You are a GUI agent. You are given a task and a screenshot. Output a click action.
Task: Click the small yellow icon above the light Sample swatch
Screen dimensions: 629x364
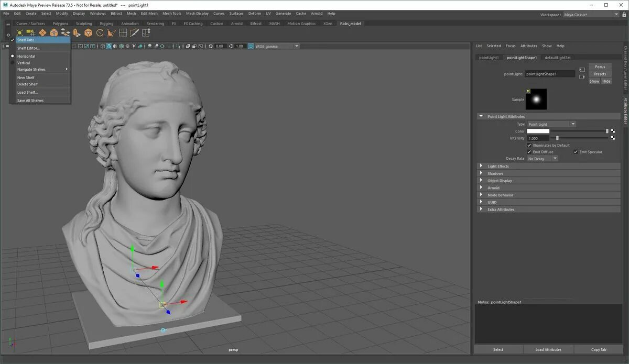pyautogui.click(x=528, y=91)
